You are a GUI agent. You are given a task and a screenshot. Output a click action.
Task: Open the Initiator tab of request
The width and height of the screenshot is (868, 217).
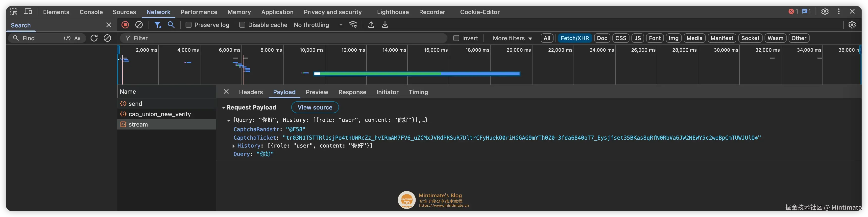[x=387, y=92]
